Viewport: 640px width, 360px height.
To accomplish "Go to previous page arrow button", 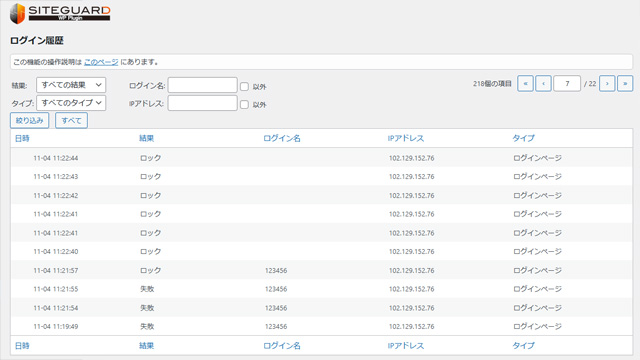I will (x=543, y=84).
